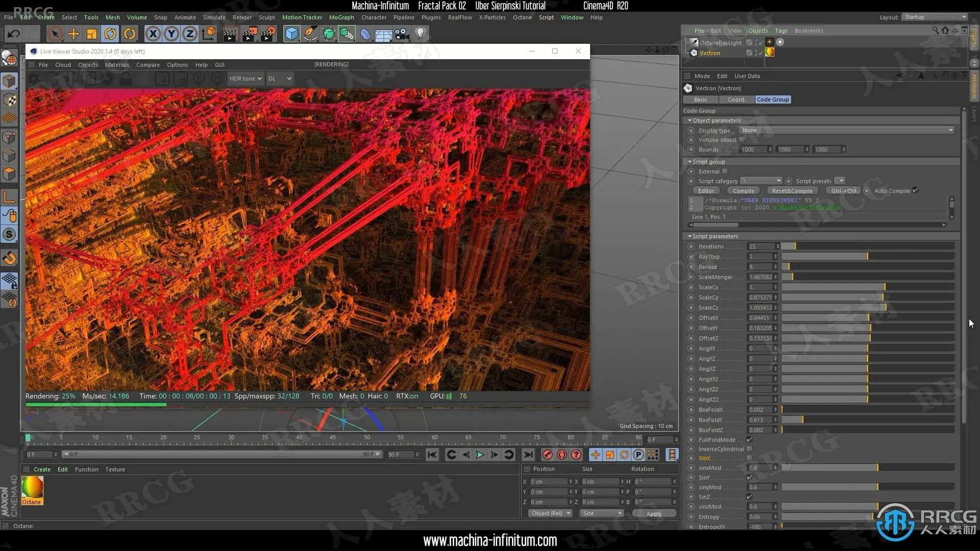The image size is (980, 551).
Task: Toggle the Auto Compile checkbox
Action: point(915,190)
